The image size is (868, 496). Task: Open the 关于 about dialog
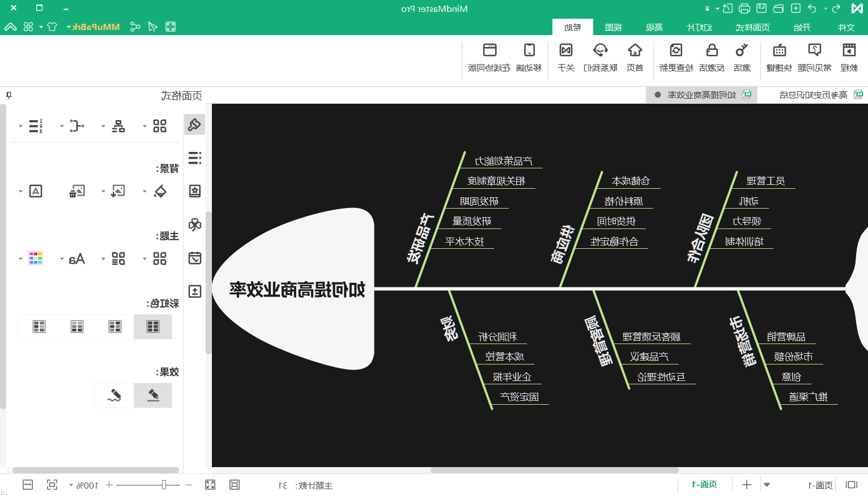point(566,57)
